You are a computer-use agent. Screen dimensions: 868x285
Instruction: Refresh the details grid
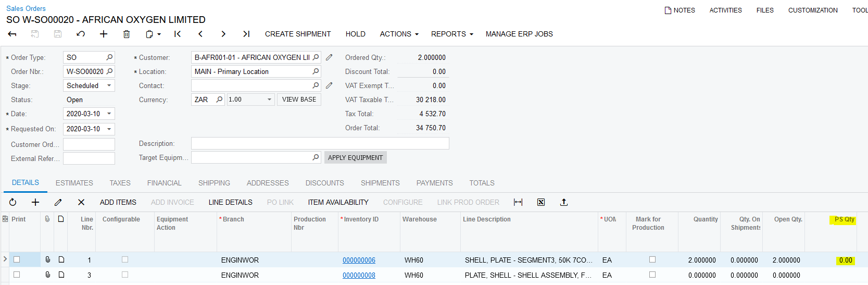click(x=13, y=202)
